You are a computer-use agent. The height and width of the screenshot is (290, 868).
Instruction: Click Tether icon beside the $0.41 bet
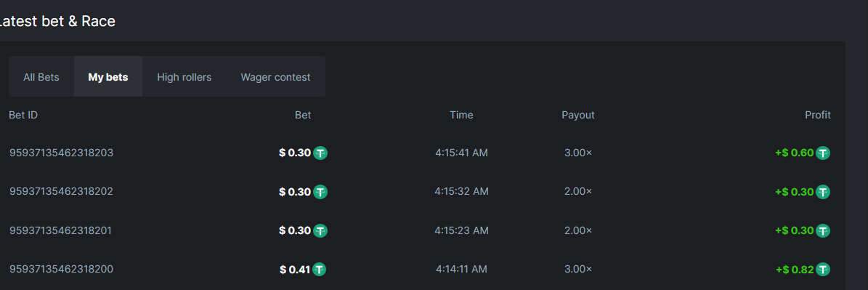coord(320,270)
